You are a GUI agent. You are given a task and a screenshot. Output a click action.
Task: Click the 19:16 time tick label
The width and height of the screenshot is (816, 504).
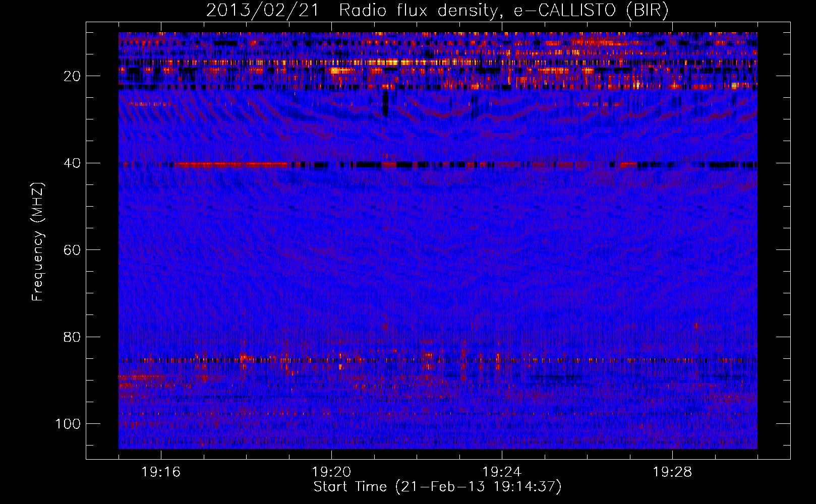[x=161, y=472]
